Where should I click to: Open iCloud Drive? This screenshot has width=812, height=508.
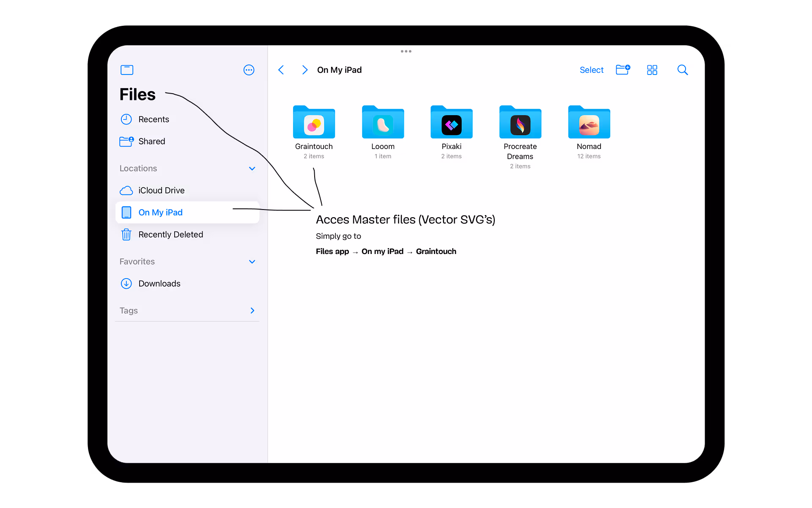click(x=187, y=190)
